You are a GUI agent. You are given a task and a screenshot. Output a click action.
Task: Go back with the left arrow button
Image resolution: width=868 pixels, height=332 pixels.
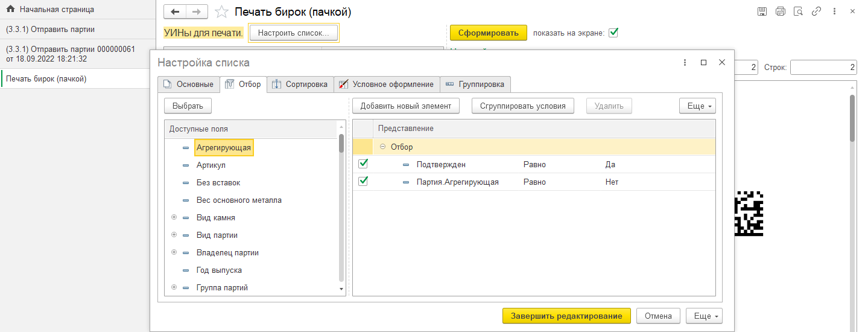coord(176,12)
